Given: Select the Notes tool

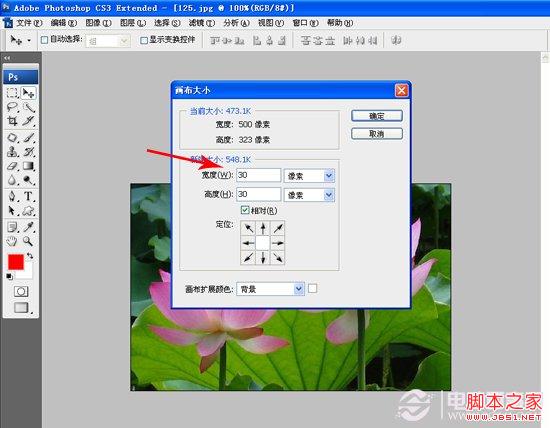Looking at the screenshot, I should coord(12,227).
